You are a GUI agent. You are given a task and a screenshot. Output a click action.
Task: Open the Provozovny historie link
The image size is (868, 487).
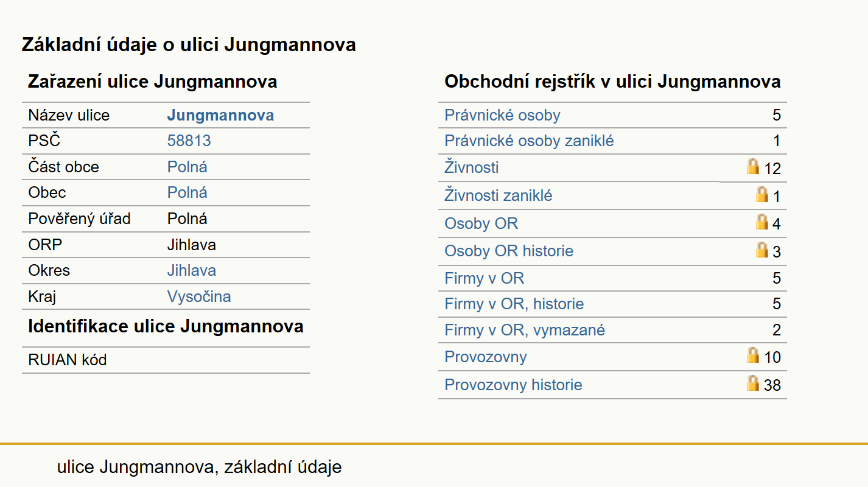[x=513, y=385]
